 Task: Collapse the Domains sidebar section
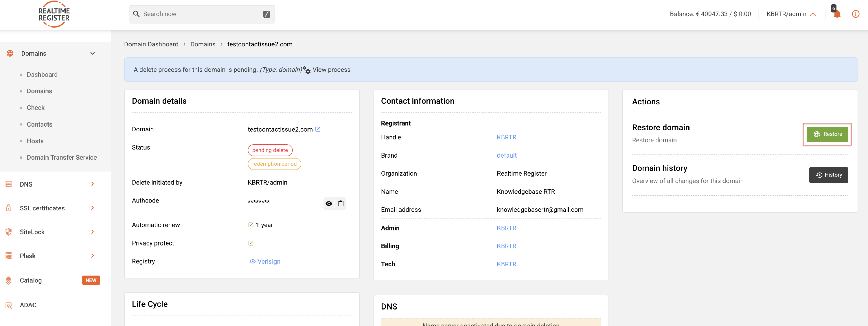pos(92,53)
